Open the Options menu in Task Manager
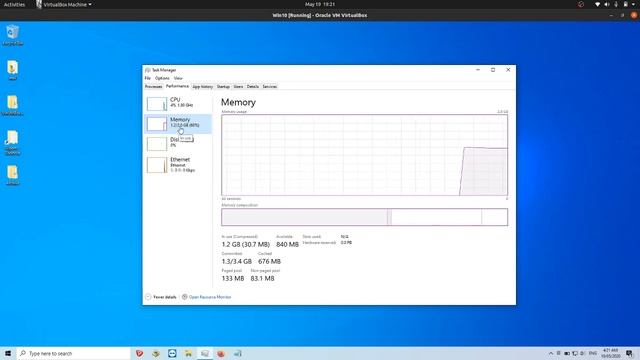640x360 pixels. [x=162, y=78]
